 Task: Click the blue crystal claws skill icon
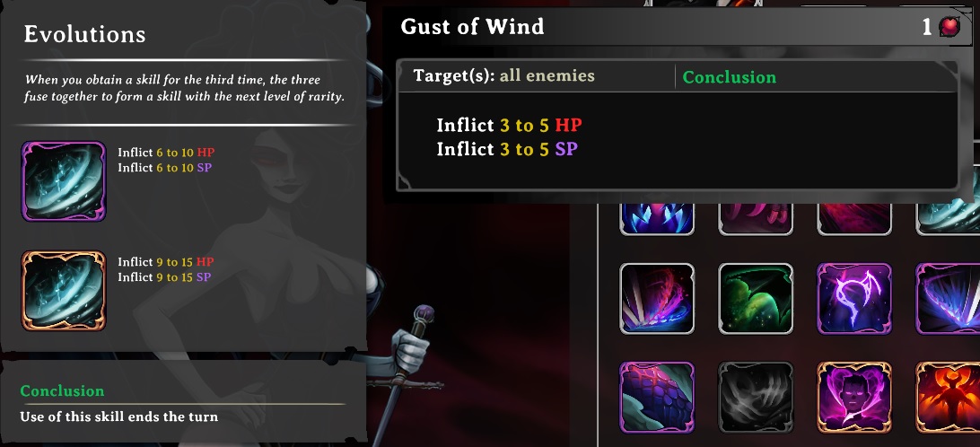pos(657,218)
